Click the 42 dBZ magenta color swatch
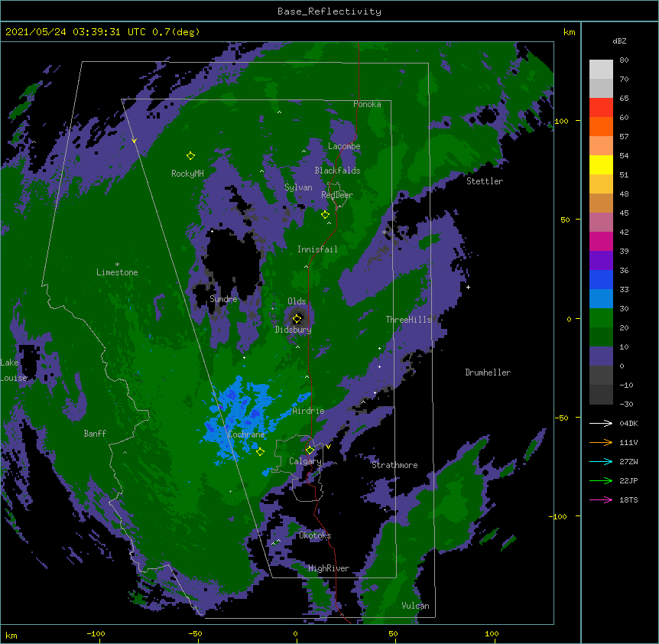This screenshot has width=659, height=644. coord(601,241)
